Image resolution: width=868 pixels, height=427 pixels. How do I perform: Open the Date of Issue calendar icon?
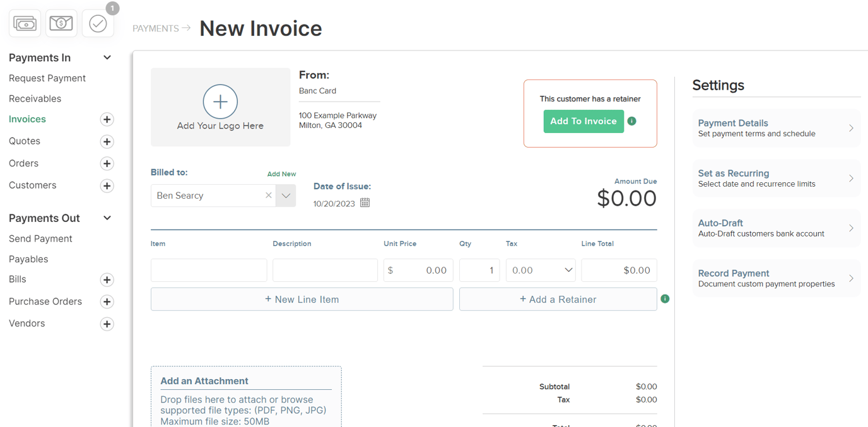(x=365, y=203)
